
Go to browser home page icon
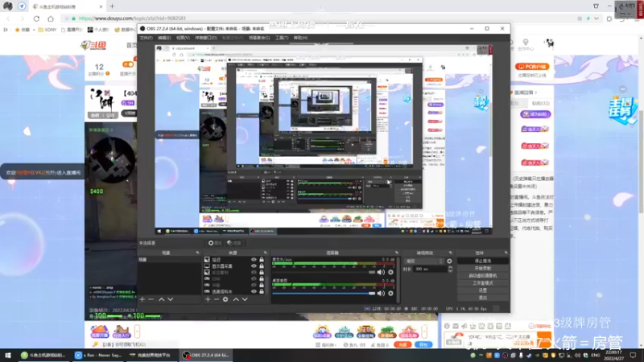click(x=51, y=19)
